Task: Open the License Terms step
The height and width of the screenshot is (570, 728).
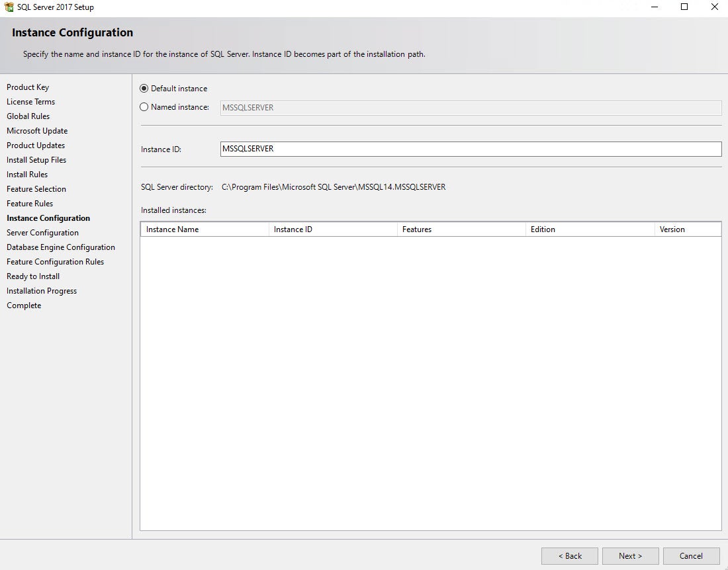Action: coord(30,102)
